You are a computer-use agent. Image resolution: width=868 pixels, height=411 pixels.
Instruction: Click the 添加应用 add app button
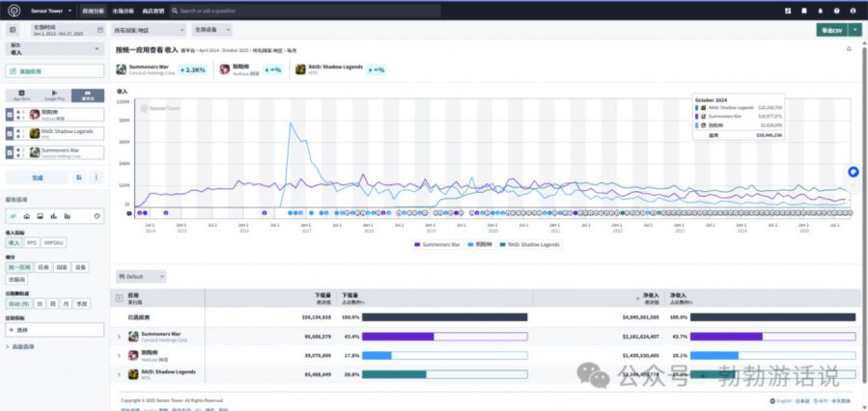(x=53, y=71)
